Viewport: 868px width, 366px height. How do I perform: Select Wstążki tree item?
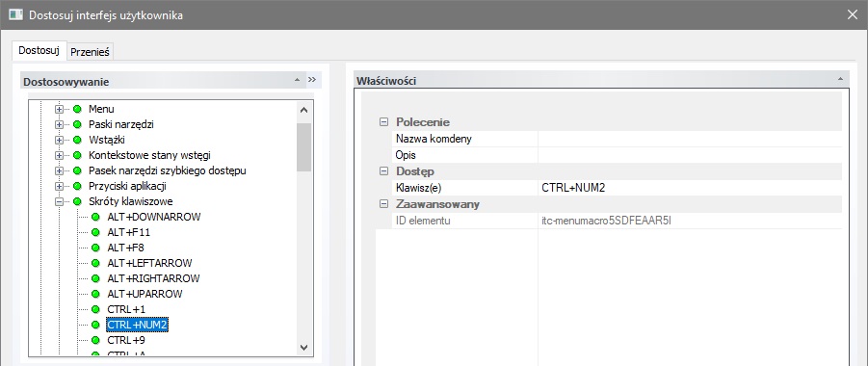(107, 140)
